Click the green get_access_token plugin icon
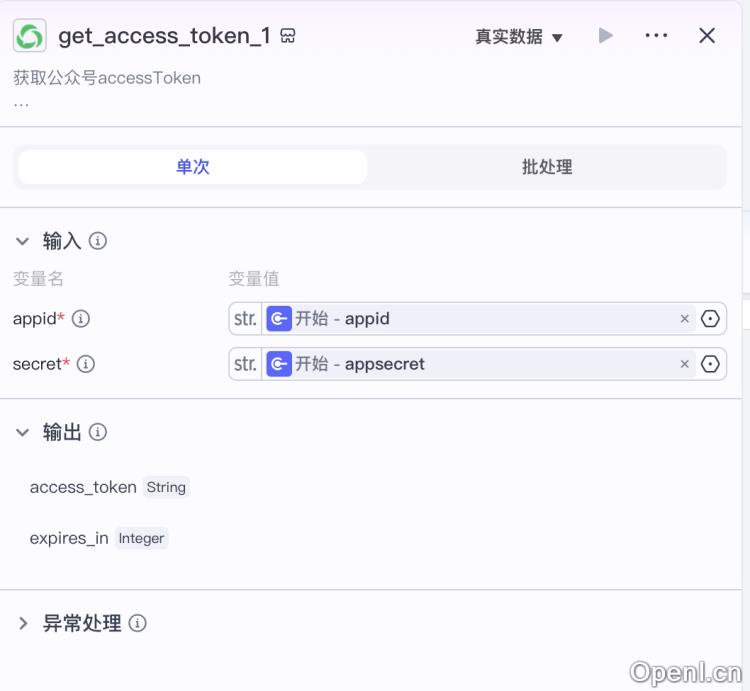The height and width of the screenshot is (691, 750). [x=30, y=35]
